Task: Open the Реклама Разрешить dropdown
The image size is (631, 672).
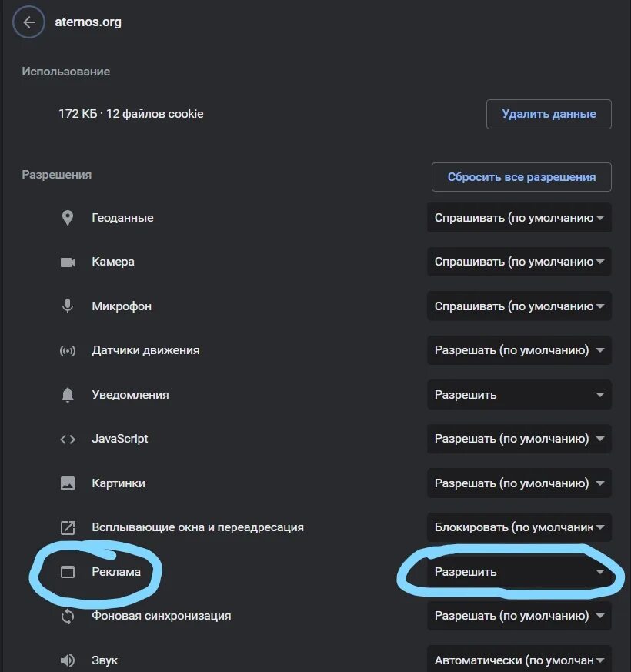Action: tap(519, 572)
